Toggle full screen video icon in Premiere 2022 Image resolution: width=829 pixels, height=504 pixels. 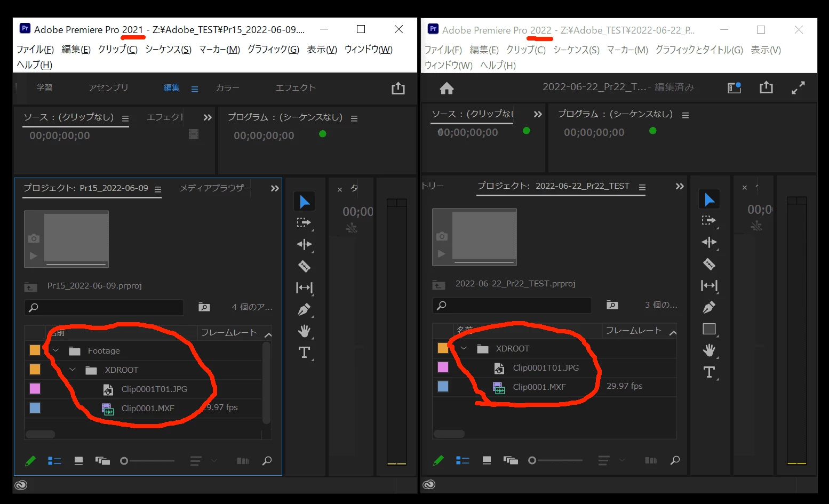pos(798,87)
